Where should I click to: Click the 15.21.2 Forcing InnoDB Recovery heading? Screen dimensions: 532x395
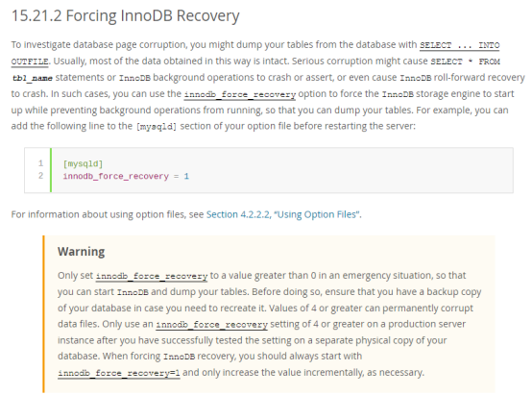[125, 15]
